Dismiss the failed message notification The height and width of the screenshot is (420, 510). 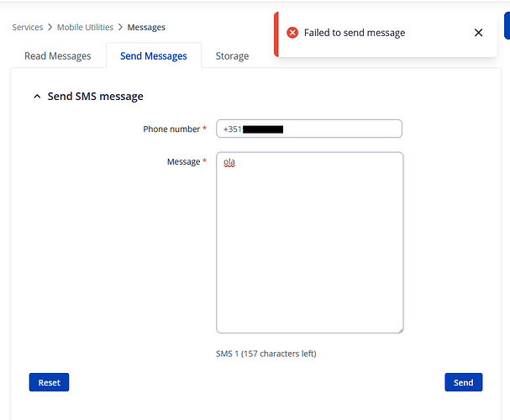(478, 33)
